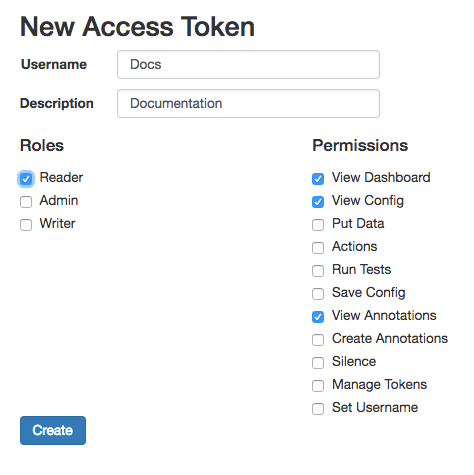
Task: Uncheck the View Annotations permission
Action: 318,317
